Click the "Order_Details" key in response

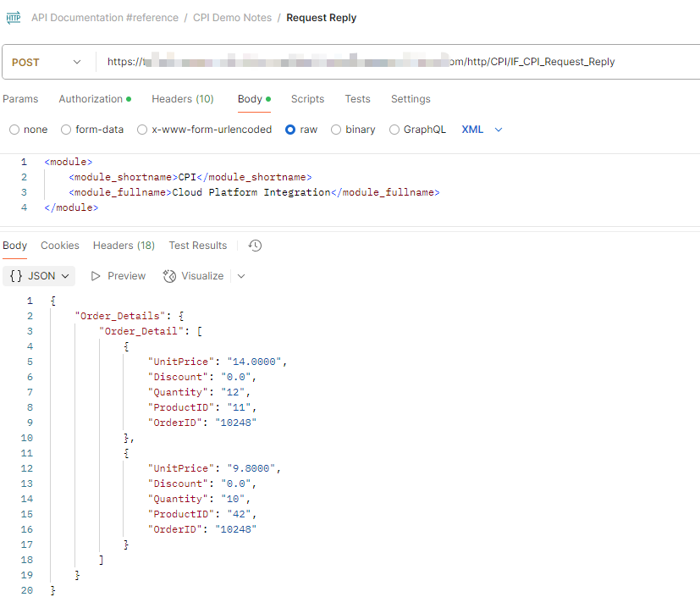click(x=120, y=316)
